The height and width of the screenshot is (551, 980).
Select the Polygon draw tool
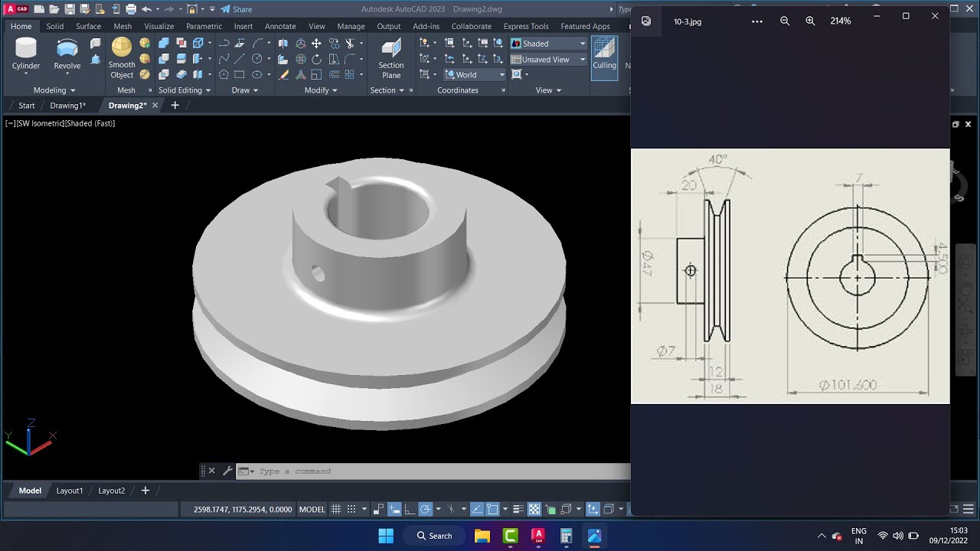tap(224, 74)
